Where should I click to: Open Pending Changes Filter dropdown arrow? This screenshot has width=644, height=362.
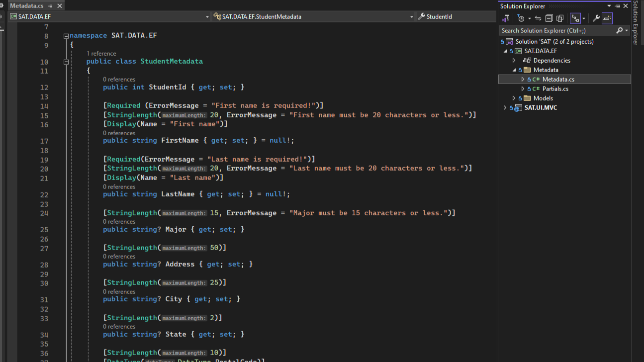point(529,18)
